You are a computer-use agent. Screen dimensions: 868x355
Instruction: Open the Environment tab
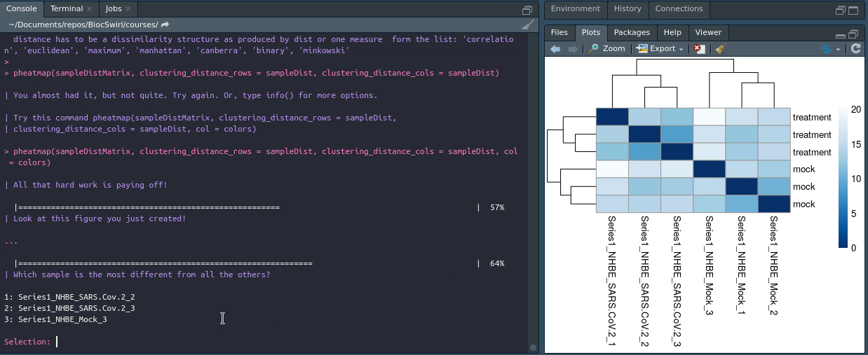click(x=576, y=9)
